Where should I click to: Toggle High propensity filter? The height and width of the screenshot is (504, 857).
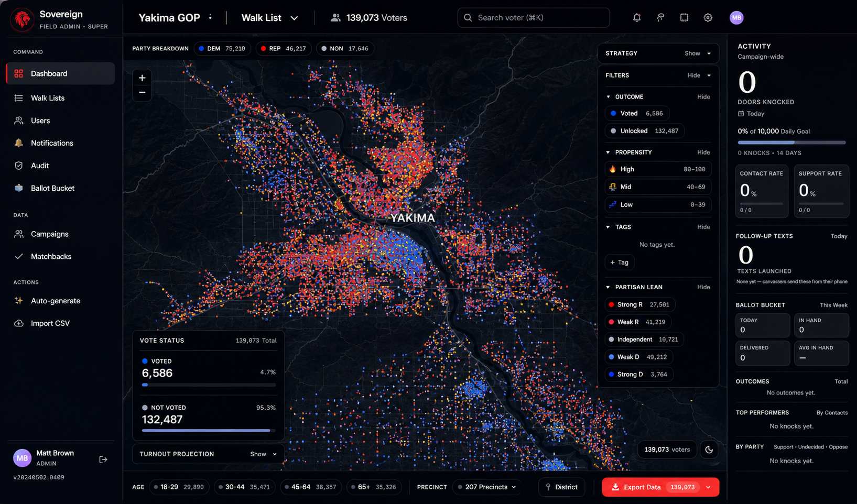pos(658,169)
